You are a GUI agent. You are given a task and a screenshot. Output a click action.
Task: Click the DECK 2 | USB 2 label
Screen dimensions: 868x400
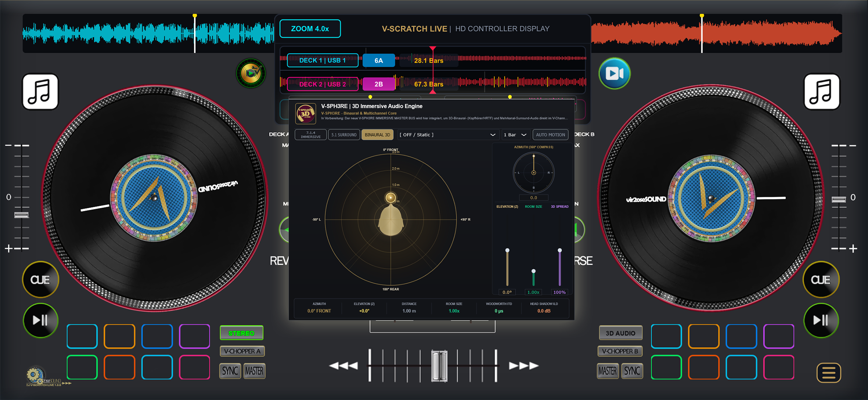tap(322, 84)
